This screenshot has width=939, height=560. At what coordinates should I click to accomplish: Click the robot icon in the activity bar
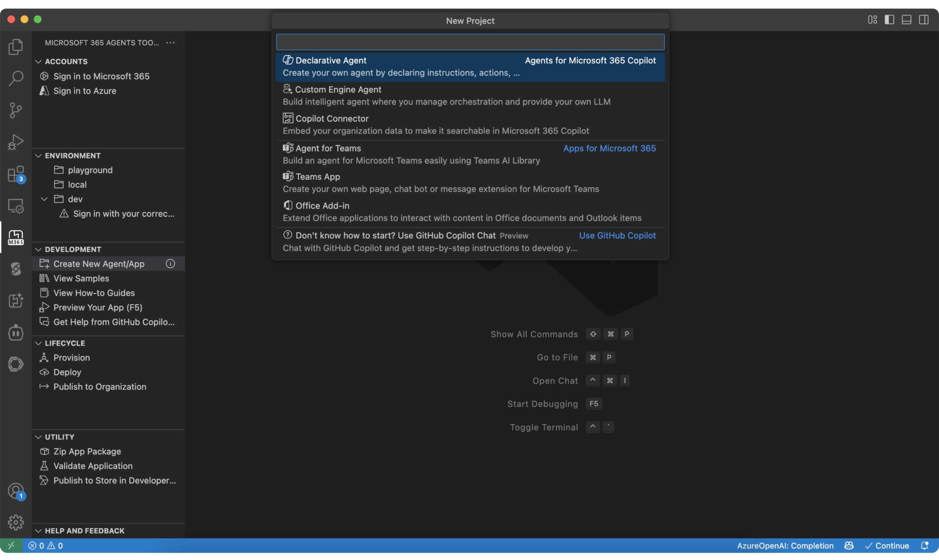click(15, 333)
